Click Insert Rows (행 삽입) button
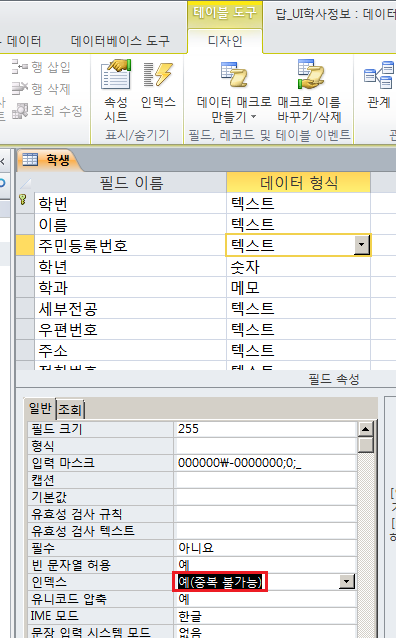Screen dimensions: 396x638 pyautogui.click(x=41, y=67)
